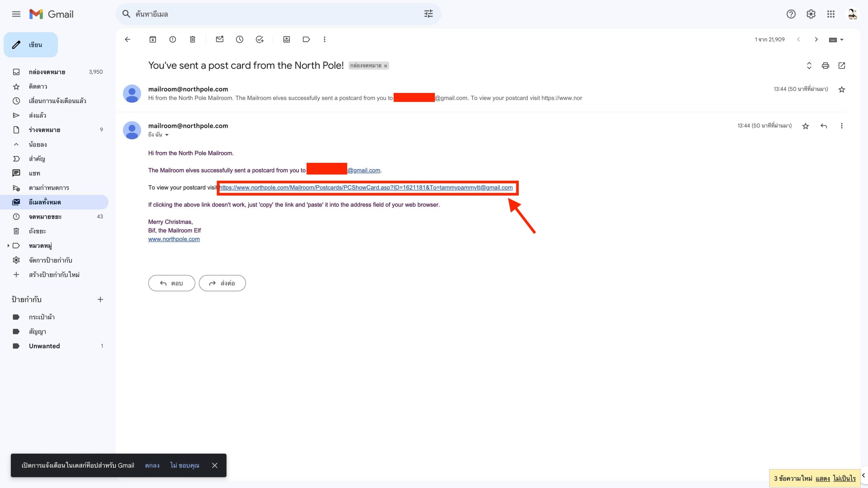Click the archive icon in the toolbar

coord(153,39)
